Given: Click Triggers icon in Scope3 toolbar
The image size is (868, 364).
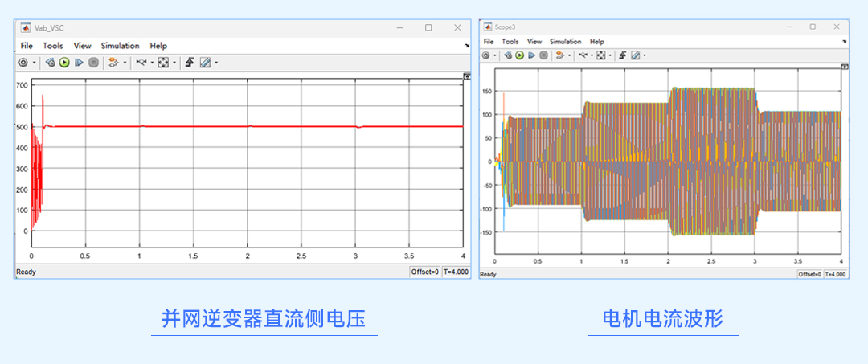Looking at the screenshot, I should (x=623, y=55).
